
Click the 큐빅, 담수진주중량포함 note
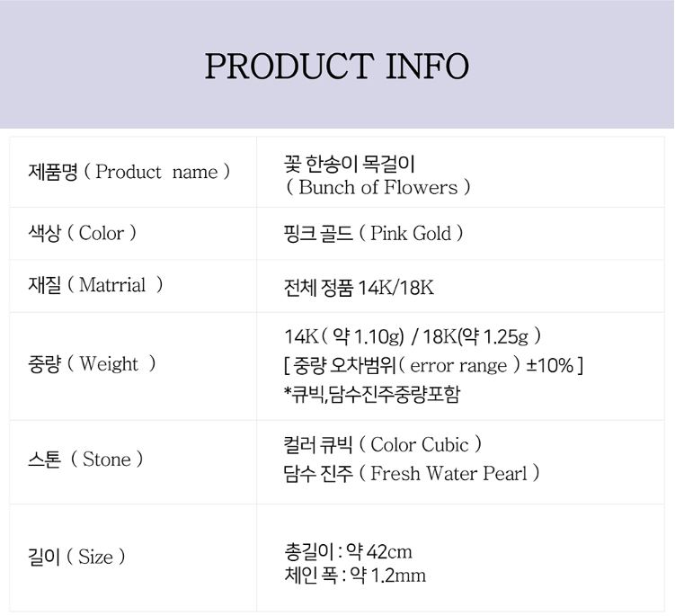tap(371, 393)
